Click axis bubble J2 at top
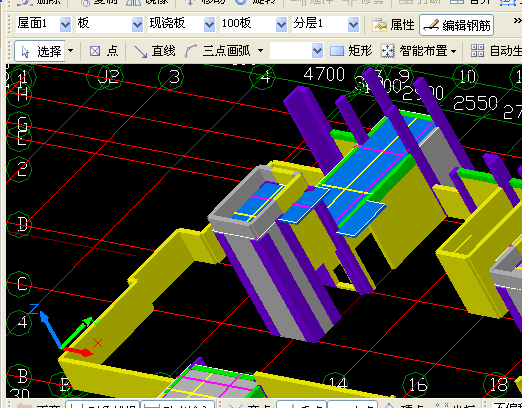522x408 pixels. coord(108,77)
